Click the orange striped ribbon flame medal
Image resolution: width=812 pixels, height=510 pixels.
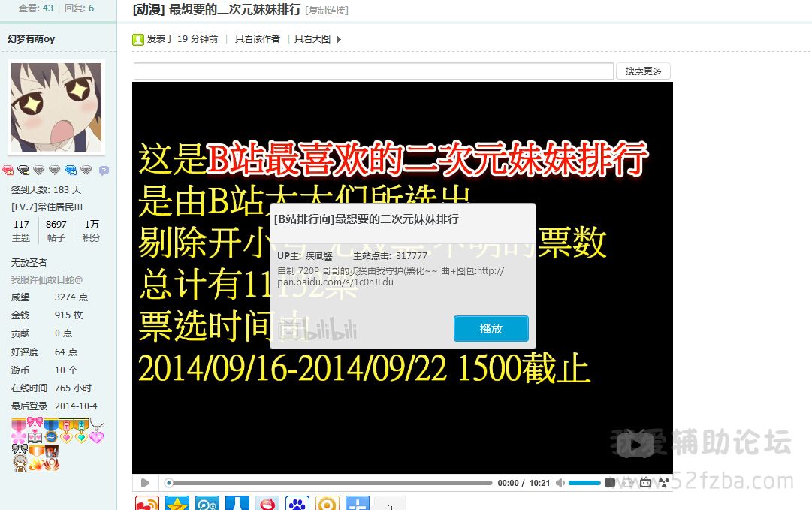[x=36, y=457]
